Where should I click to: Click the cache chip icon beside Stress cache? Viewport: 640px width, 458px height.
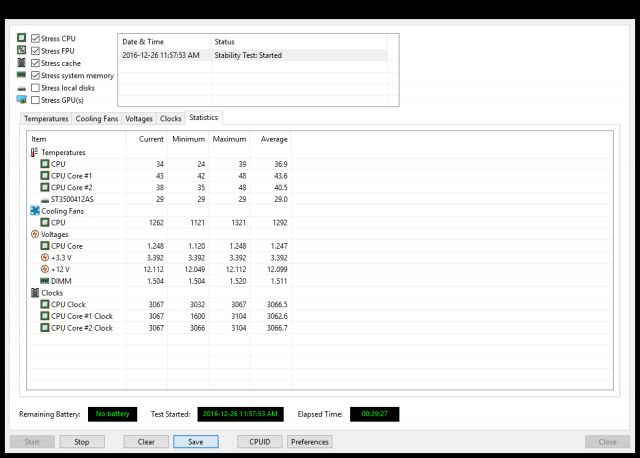tap(21, 62)
